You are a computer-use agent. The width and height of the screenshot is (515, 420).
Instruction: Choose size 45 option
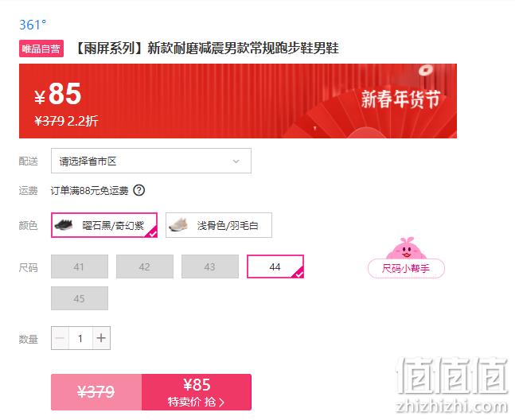(x=80, y=298)
